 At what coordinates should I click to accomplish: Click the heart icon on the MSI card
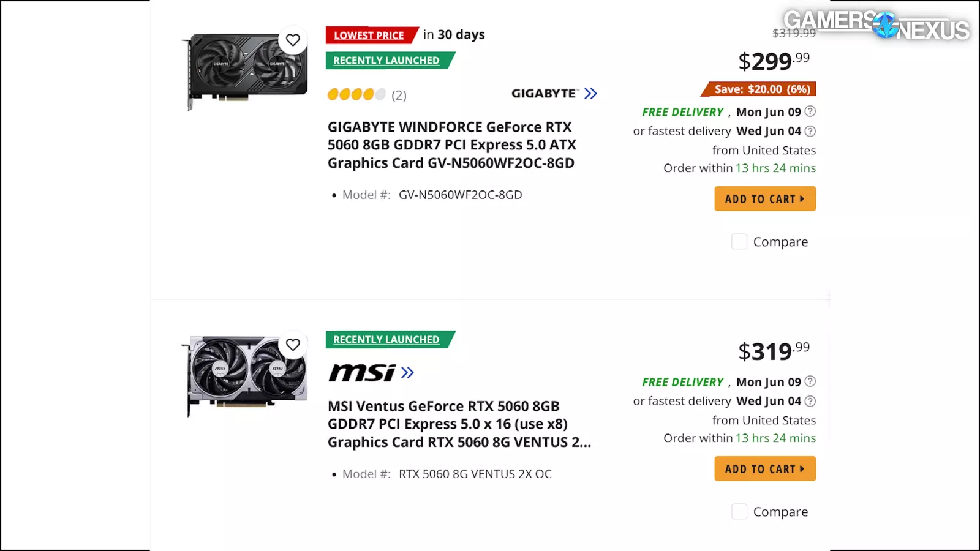(x=293, y=345)
